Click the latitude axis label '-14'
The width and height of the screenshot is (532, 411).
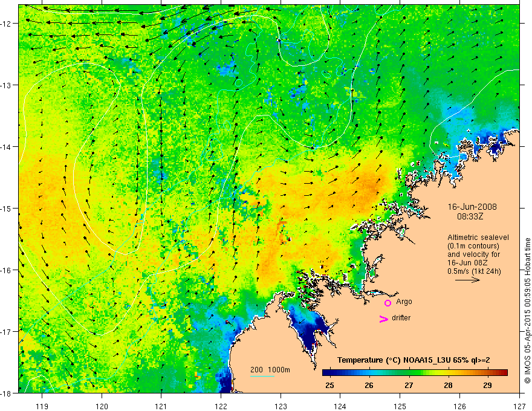6,146
